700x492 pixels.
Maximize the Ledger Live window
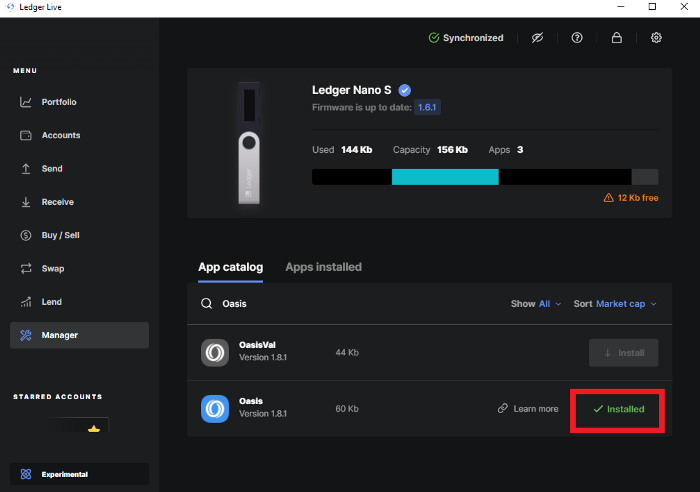(x=652, y=7)
